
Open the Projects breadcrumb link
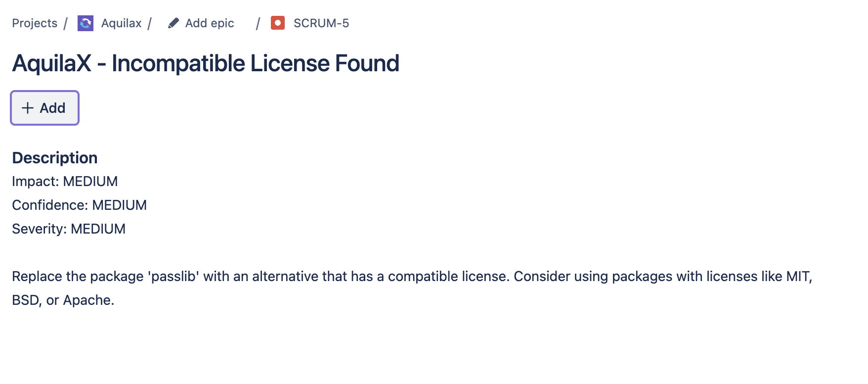[x=35, y=23]
